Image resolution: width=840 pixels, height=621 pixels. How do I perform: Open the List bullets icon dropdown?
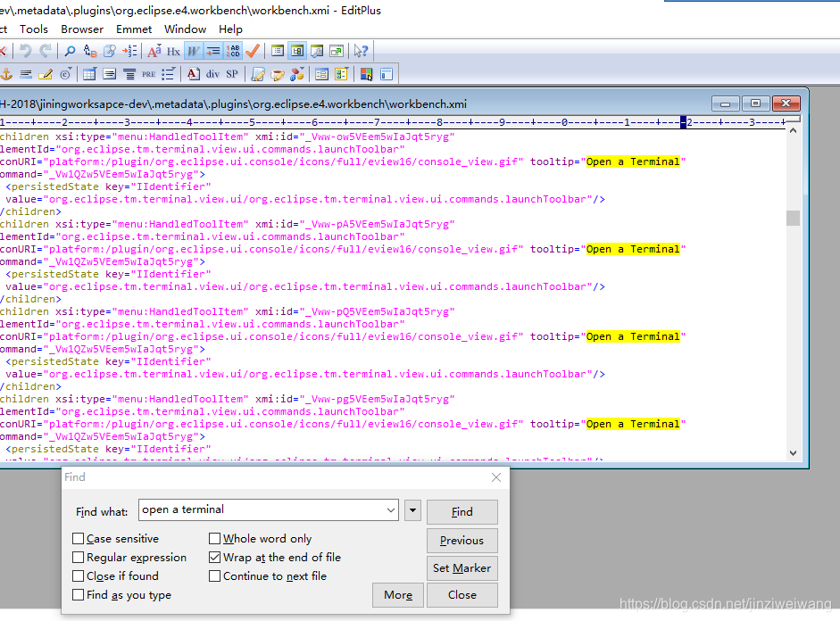[x=168, y=74]
